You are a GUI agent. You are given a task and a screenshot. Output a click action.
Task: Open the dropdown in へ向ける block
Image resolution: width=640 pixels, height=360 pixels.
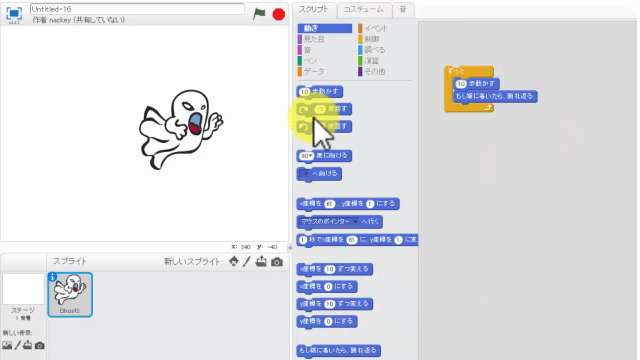(305, 173)
